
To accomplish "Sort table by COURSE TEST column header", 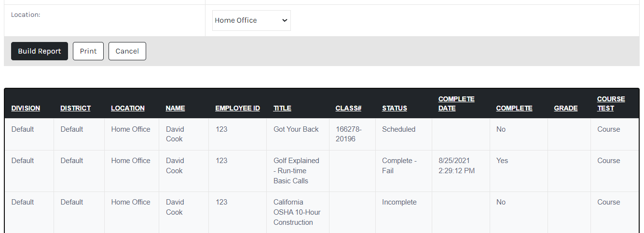I will (x=611, y=104).
